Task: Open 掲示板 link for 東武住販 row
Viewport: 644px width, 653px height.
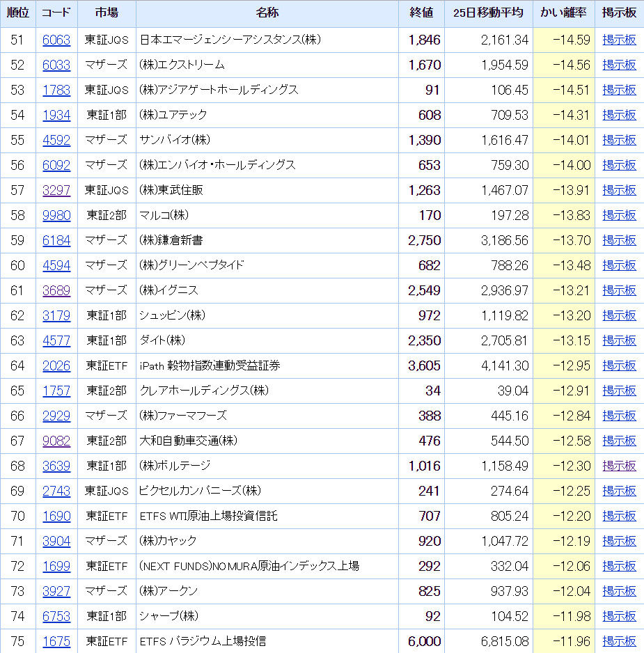Action: click(619, 190)
